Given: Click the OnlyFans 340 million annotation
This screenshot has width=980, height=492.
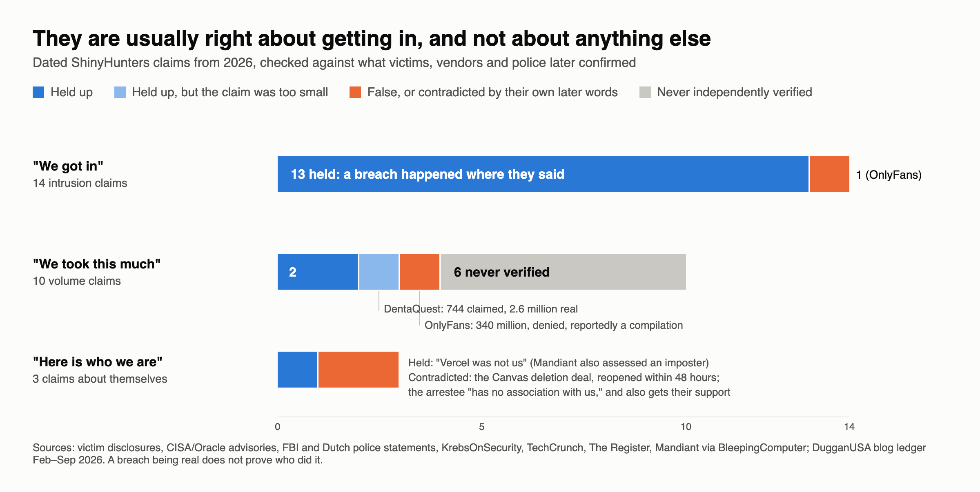Looking at the screenshot, I should pos(554,325).
